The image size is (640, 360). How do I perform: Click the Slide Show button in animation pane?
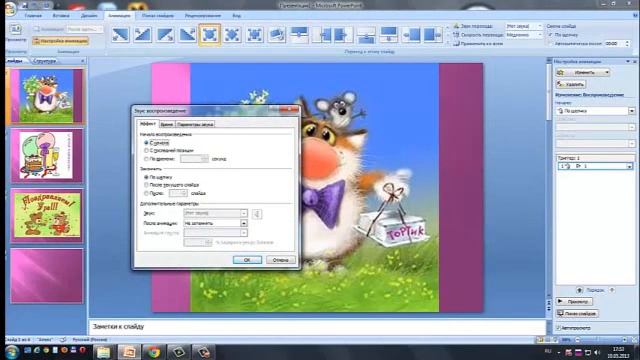point(577,313)
